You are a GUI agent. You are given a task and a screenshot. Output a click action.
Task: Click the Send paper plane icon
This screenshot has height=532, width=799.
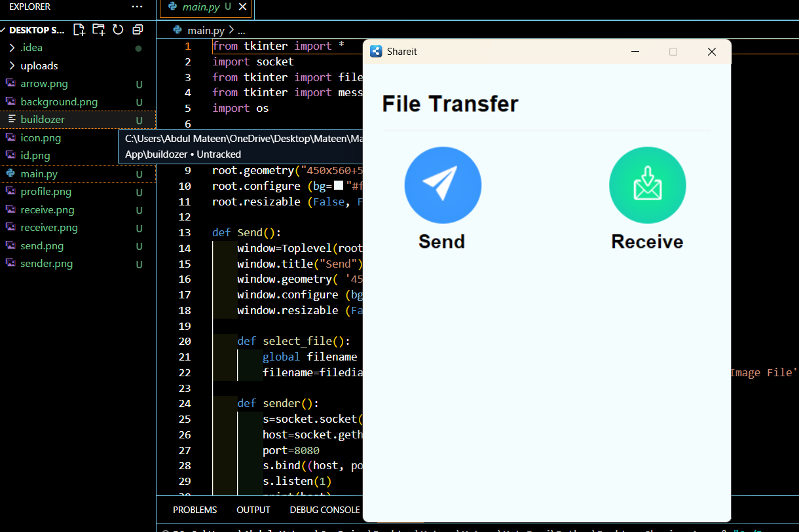443,185
